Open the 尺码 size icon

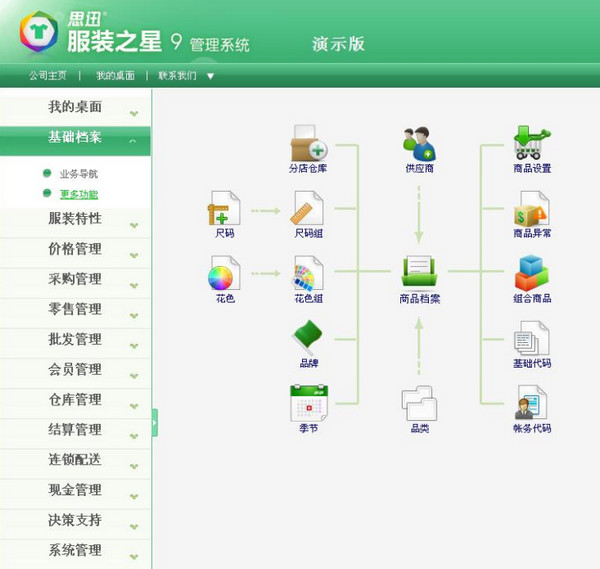[x=224, y=208]
